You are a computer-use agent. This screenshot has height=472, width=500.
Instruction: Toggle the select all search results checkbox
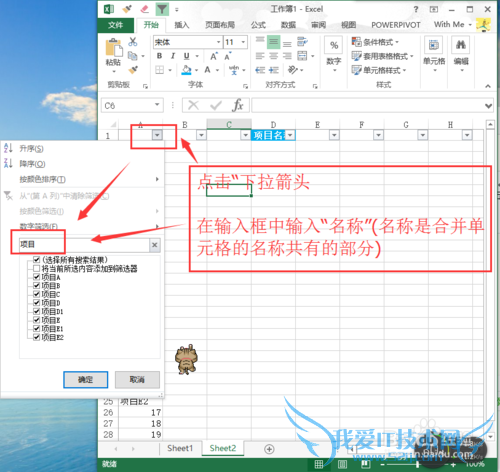coord(37,260)
